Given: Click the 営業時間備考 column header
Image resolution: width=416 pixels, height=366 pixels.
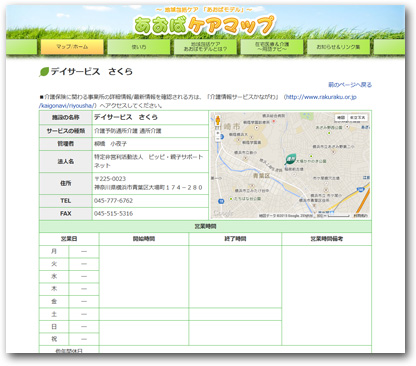Looking at the screenshot, I should click(x=327, y=239).
